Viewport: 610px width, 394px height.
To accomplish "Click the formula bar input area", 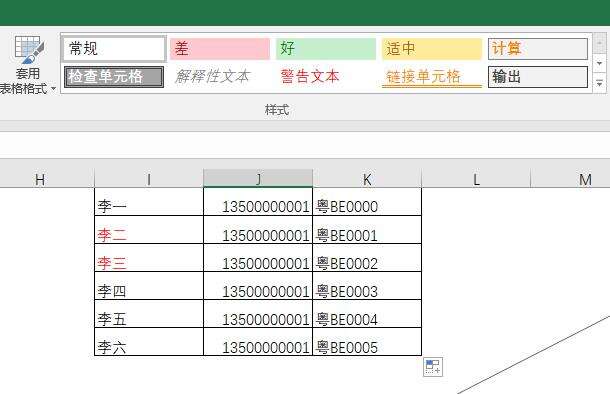I will pyautogui.click(x=305, y=145).
